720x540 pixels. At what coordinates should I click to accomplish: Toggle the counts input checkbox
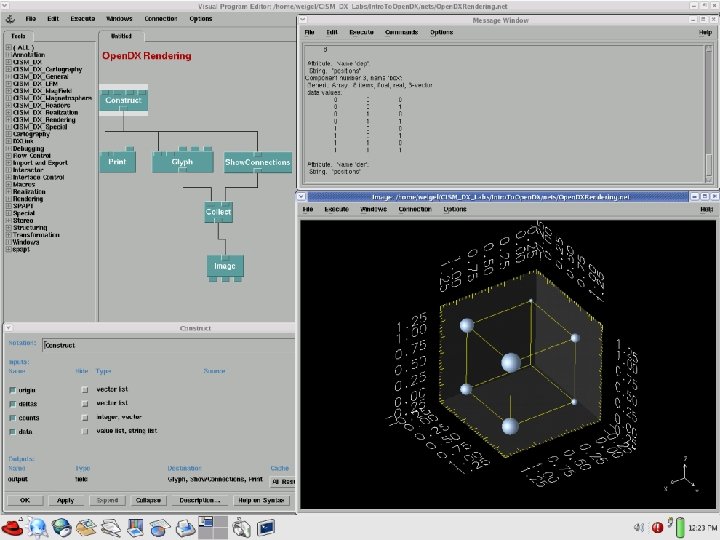click(x=12, y=418)
